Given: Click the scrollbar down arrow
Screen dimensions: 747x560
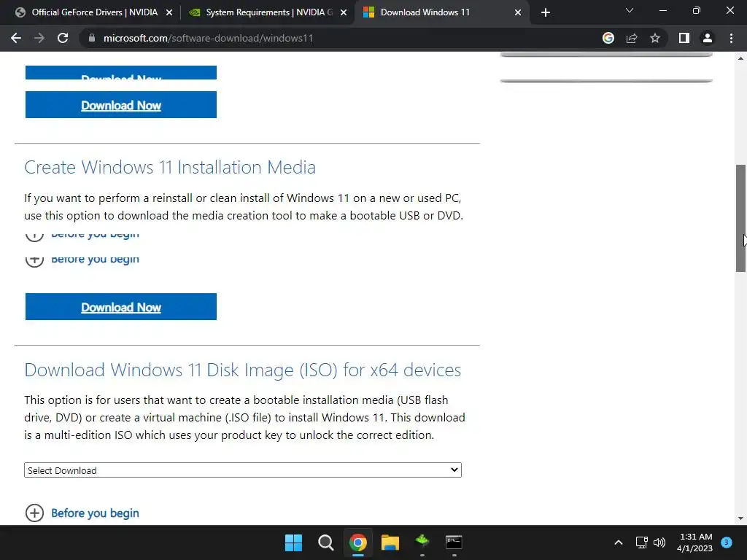Looking at the screenshot, I should pyautogui.click(x=740, y=518).
